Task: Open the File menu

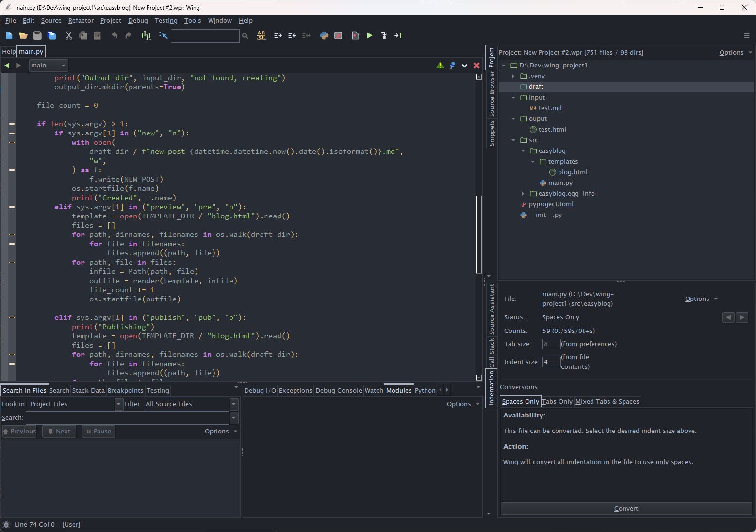Action: (x=11, y=21)
